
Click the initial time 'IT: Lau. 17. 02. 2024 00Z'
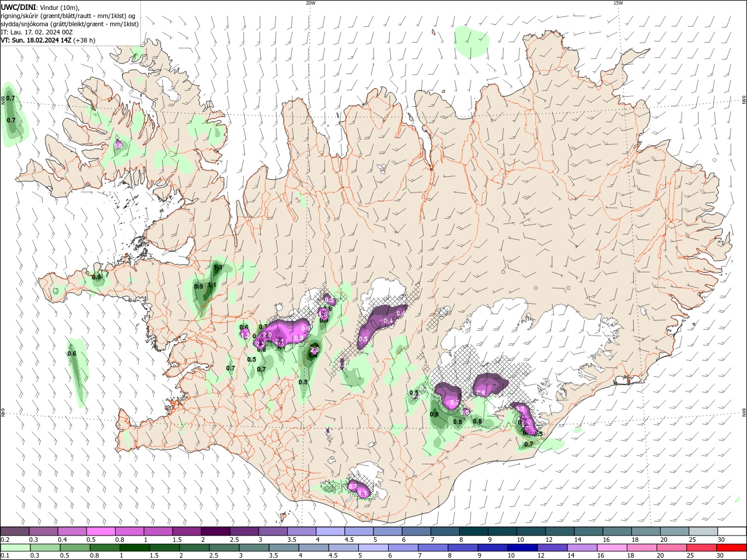click(x=37, y=32)
